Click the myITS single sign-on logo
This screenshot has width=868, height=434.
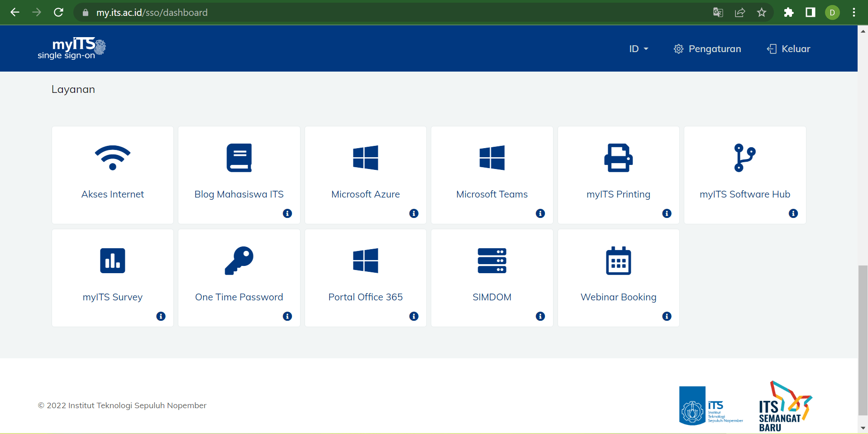click(72, 48)
